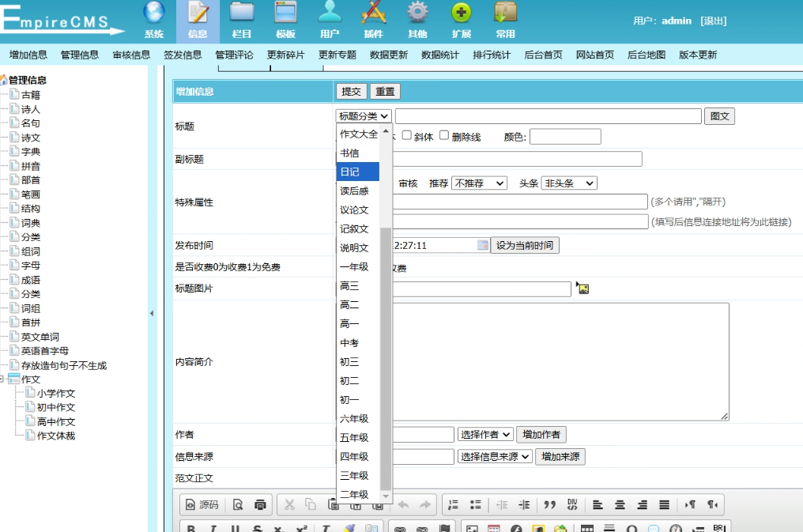Switch editor to 源码 source view

point(202,505)
